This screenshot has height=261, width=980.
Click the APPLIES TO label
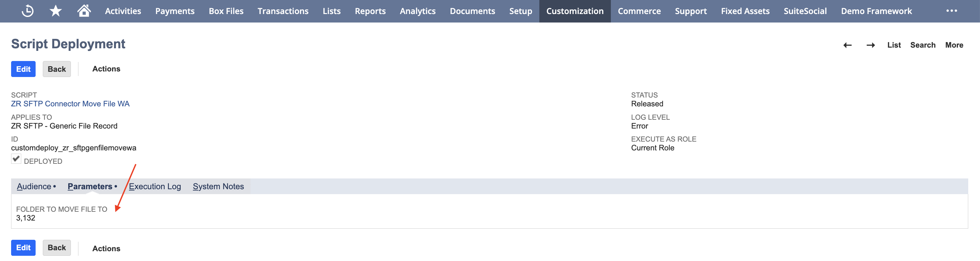coord(32,117)
